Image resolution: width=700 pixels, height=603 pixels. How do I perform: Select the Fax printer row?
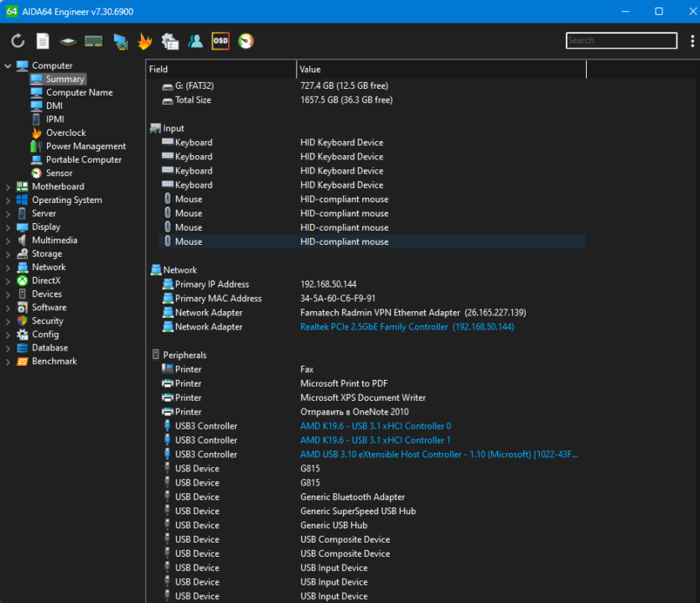click(372, 369)
